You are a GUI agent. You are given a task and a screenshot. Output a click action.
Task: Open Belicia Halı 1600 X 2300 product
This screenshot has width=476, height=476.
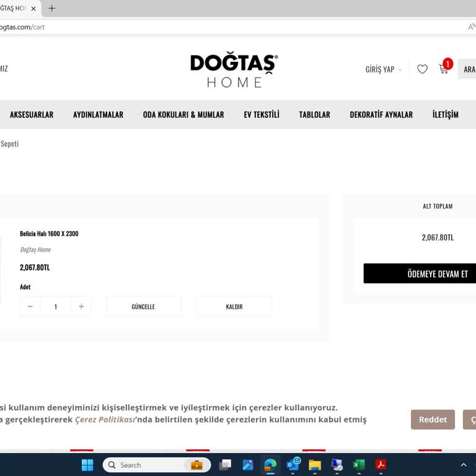[49, 234]
